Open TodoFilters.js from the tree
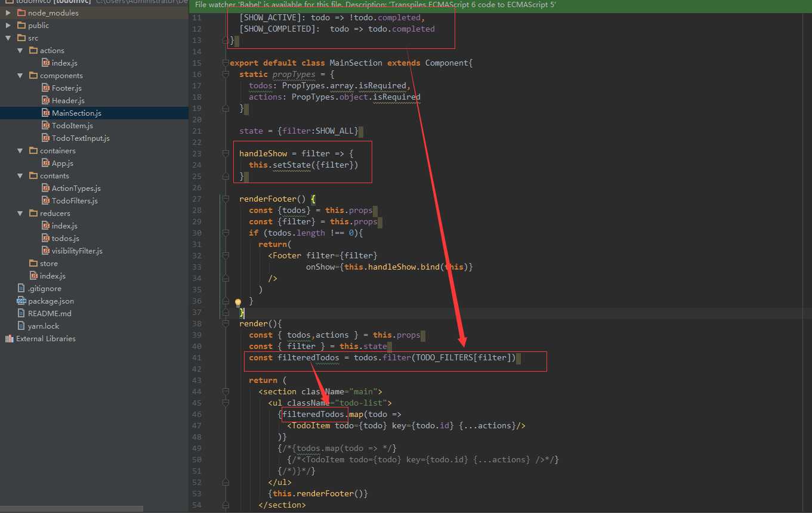Image resolution: width=812 pixels, height=513 pixels. tap(75, 200)
